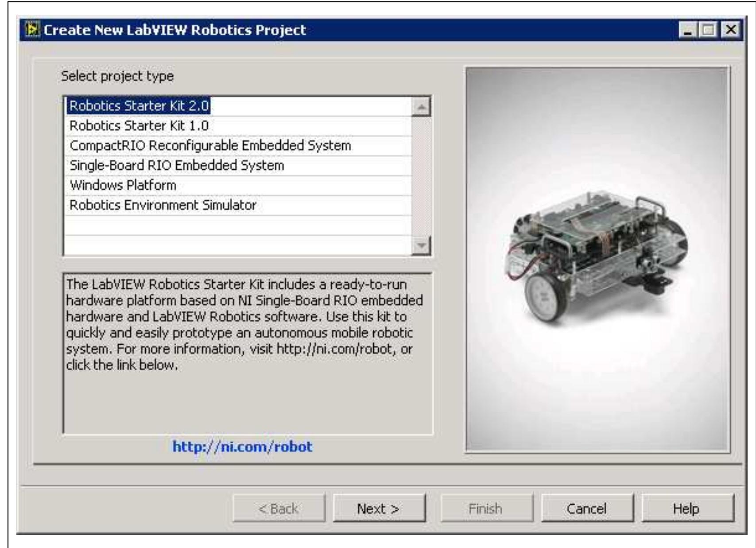Select Robotics Starter Kit 1.0 entry
The height and width of the screenshot is (548, 756).
pyautogui.click(x=238, y=126)
